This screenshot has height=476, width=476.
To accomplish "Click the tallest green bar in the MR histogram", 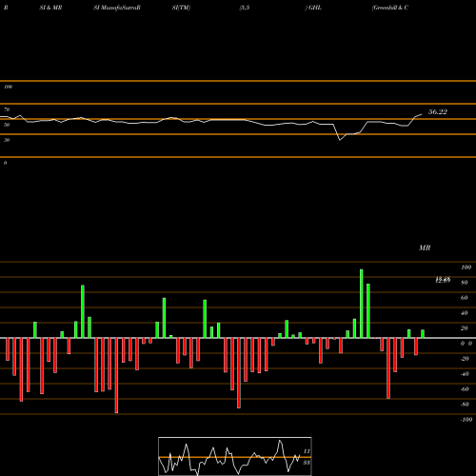I will pos(362,304).
